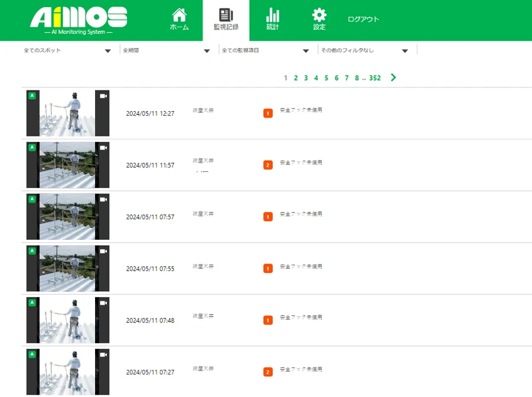The image size is (532, 397).
Task: Click 安全フック未使用 label on 07:57 record
Action: point(301,214)
